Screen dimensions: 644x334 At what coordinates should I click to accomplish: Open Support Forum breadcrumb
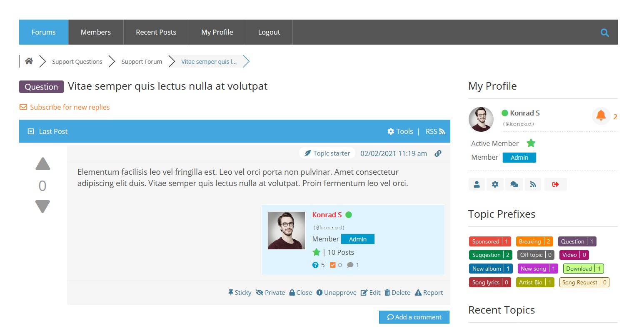(x=142, y=62)
